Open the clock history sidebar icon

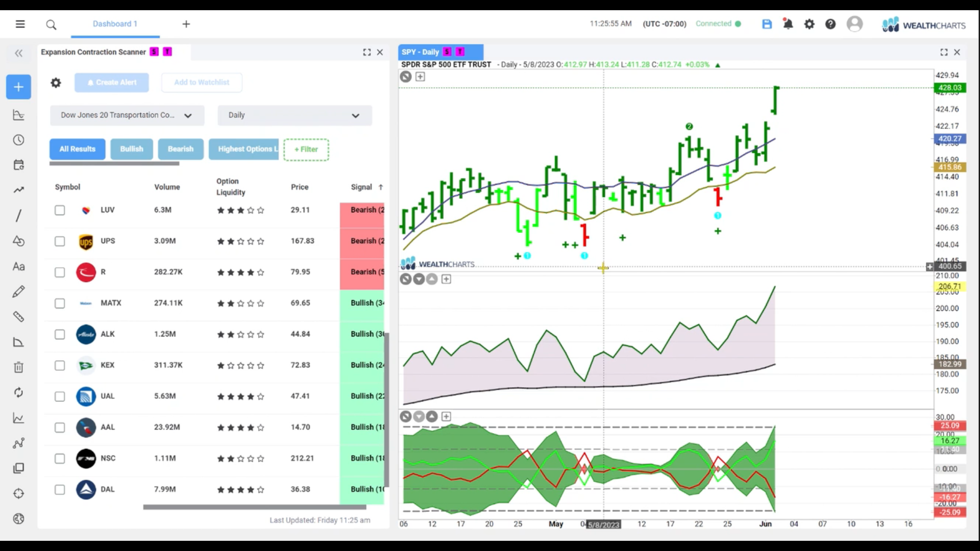(x=18, y=140)
